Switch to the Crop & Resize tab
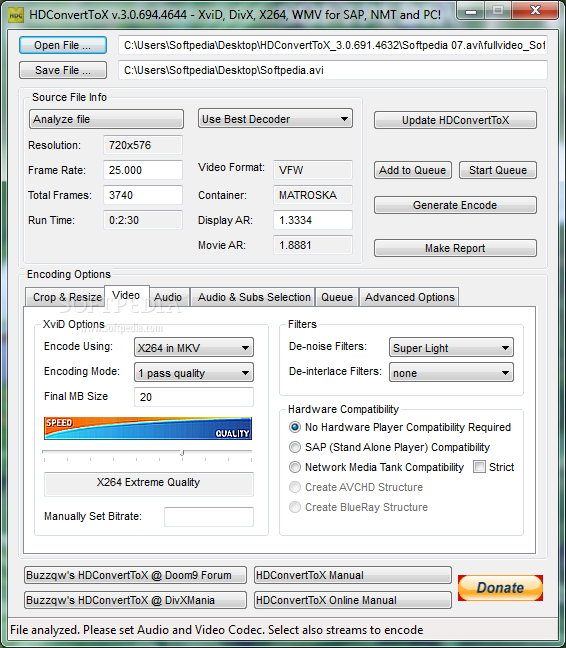 click(67, 297)
